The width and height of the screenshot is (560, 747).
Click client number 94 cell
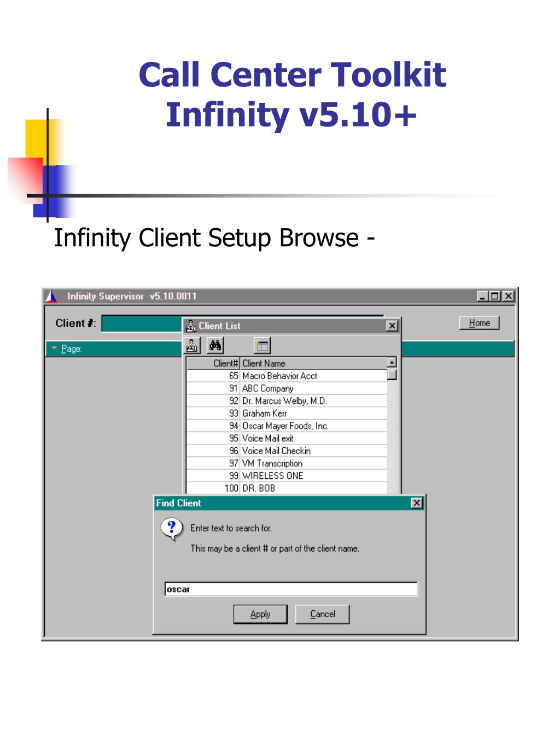coord(213,426)
